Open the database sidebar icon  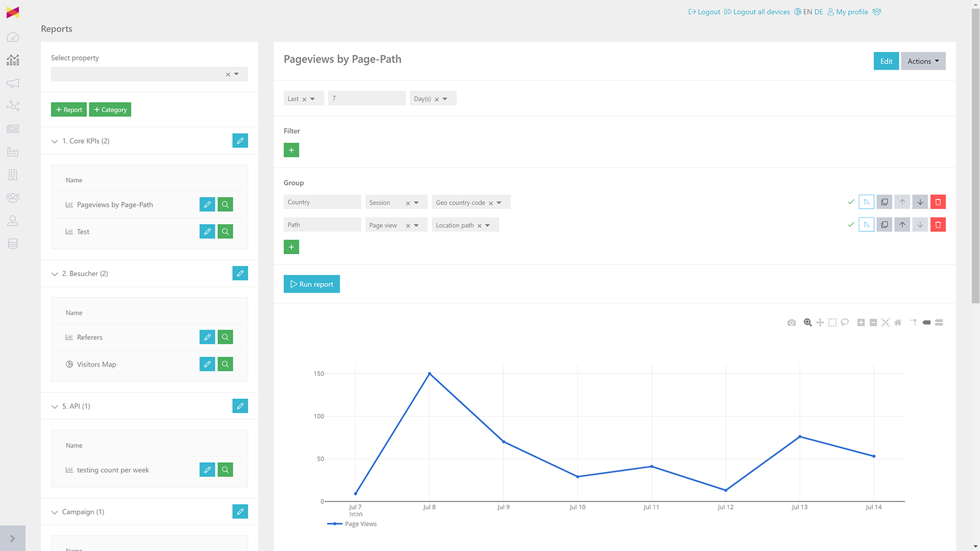(x=13, y=244)
